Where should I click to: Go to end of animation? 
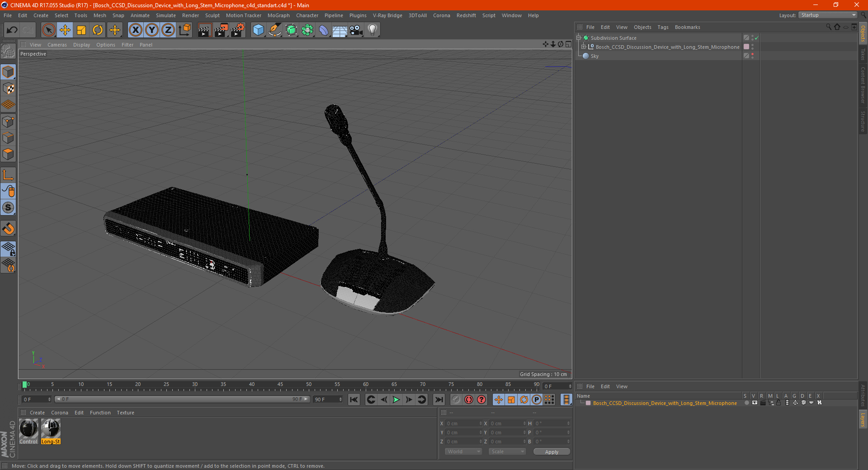[439, 399]
